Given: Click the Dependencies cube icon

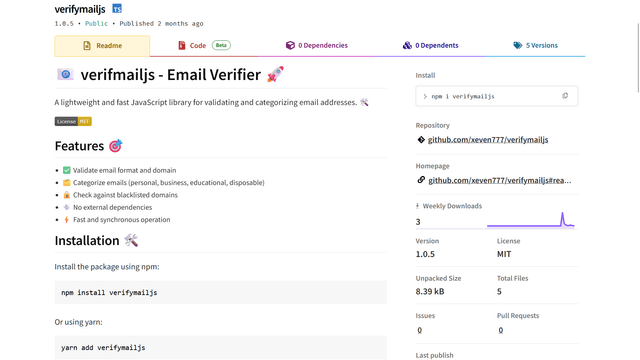Looking at the screenshot, I should coord(290,45).
